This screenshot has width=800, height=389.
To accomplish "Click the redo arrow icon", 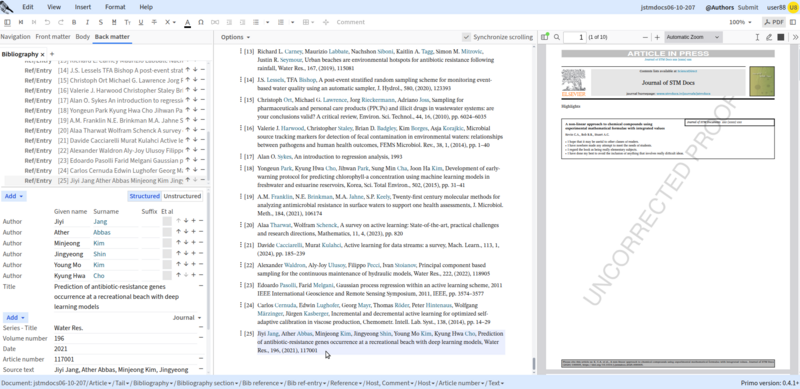I will (61, 22).
